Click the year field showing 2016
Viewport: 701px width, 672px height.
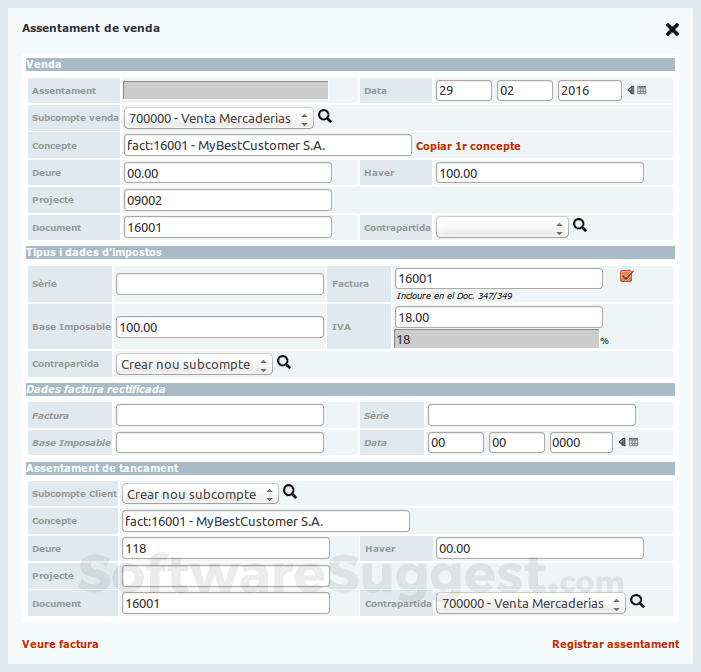tap(589, 90)
